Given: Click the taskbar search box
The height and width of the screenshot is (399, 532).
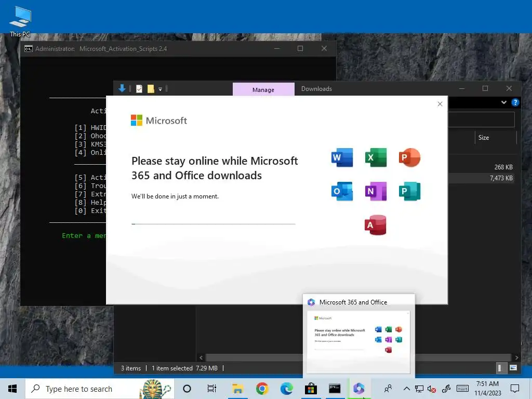Looking at the screenshot, I should coord(100,389).
